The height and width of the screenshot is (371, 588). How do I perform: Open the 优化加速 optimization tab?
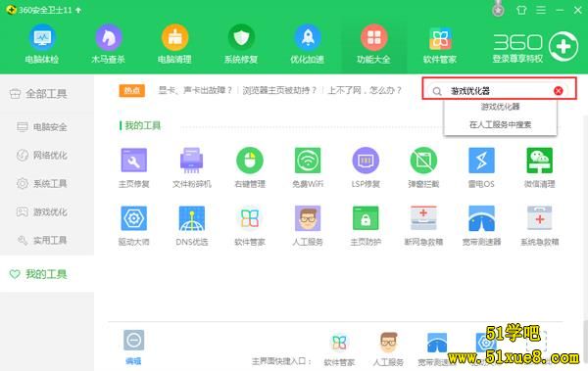coord(308,44)
